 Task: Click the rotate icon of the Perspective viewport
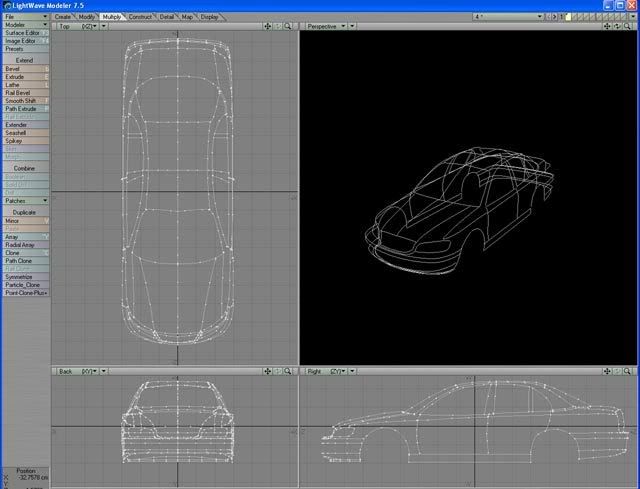(x=617, y=26)
